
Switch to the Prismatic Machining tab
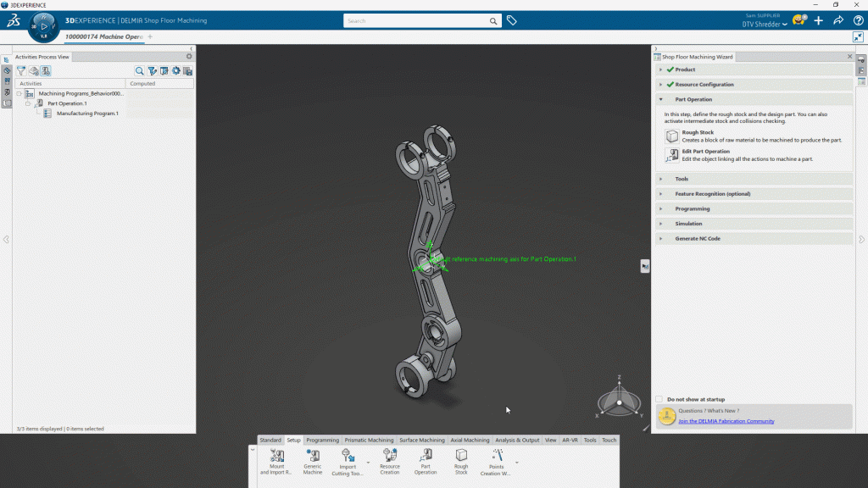[x=369, y=441]
